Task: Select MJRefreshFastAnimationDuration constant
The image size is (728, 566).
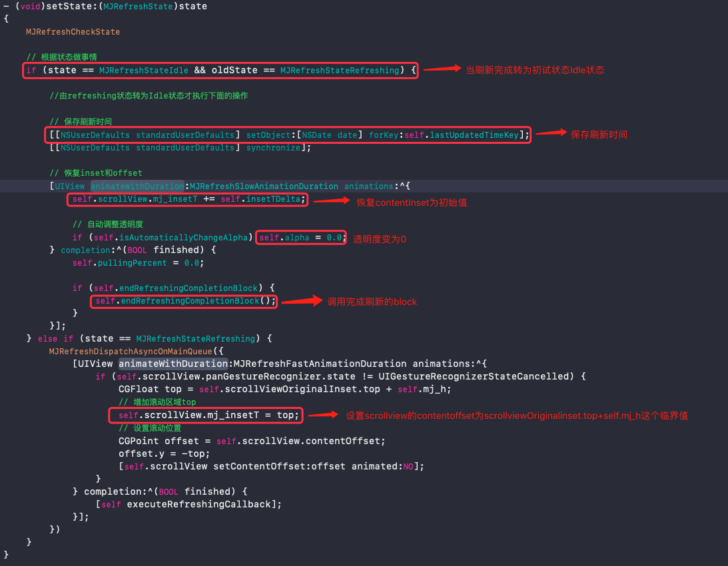Action: (x=320, y=364)
